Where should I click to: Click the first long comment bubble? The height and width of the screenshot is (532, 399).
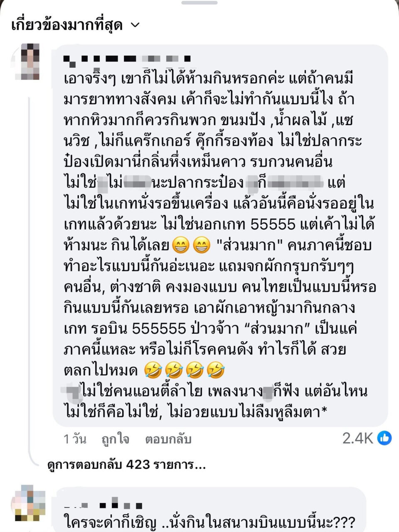220,235
